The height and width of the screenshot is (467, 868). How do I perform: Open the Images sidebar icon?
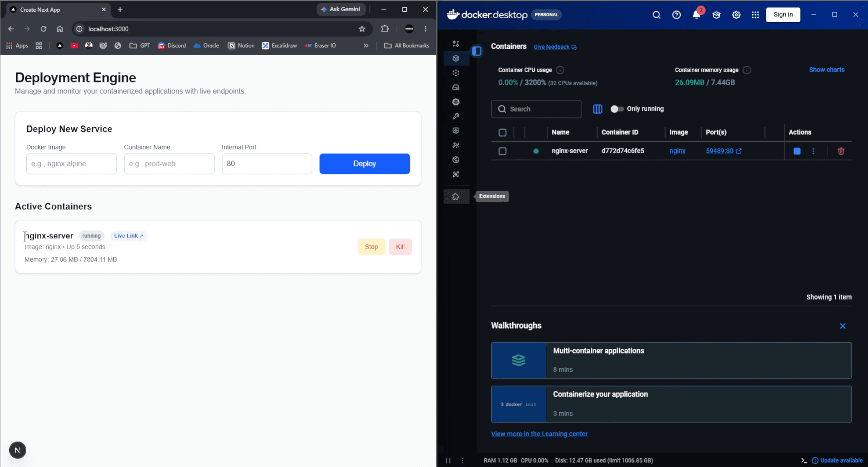point(456,73)
